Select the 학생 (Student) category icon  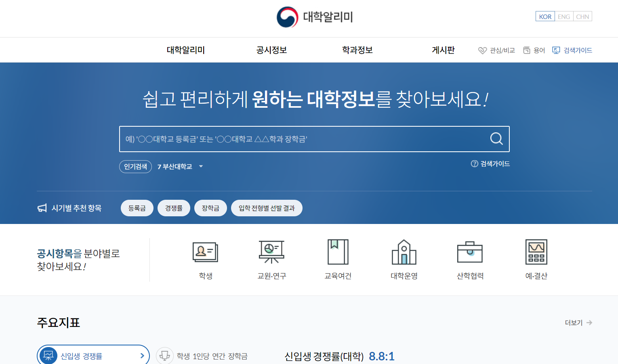click(x=206, y=252)
